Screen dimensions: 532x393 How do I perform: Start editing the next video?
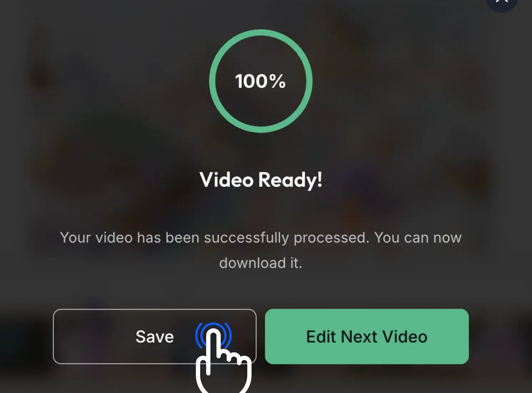coord(367,336)
